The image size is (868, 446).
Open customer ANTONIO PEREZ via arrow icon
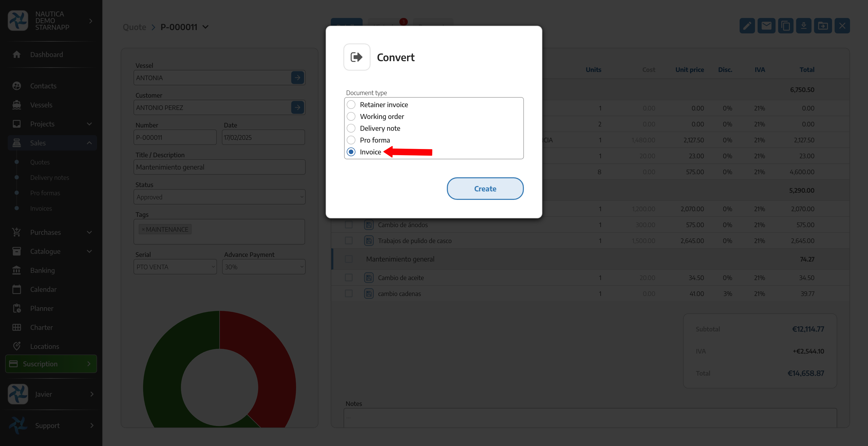coord(297,108)
